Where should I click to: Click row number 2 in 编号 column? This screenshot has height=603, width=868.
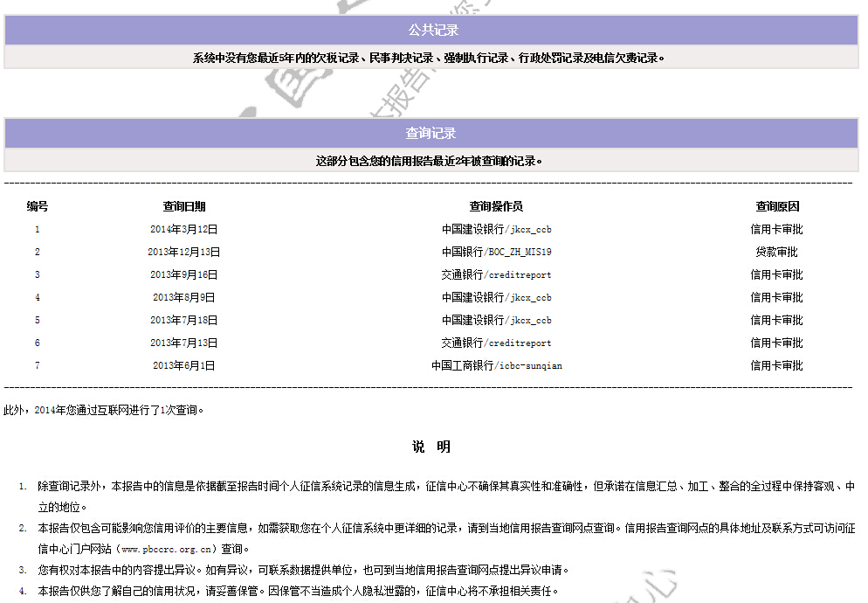coord(37,252)
